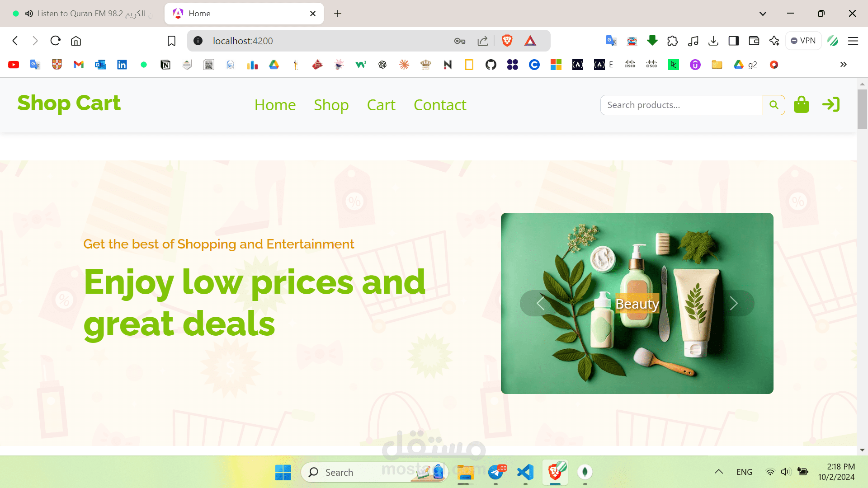Open the YouTube bookmark icon
The height and width of the screenshot is (488, 868).
pyautogui.click(x=13, y=65)
